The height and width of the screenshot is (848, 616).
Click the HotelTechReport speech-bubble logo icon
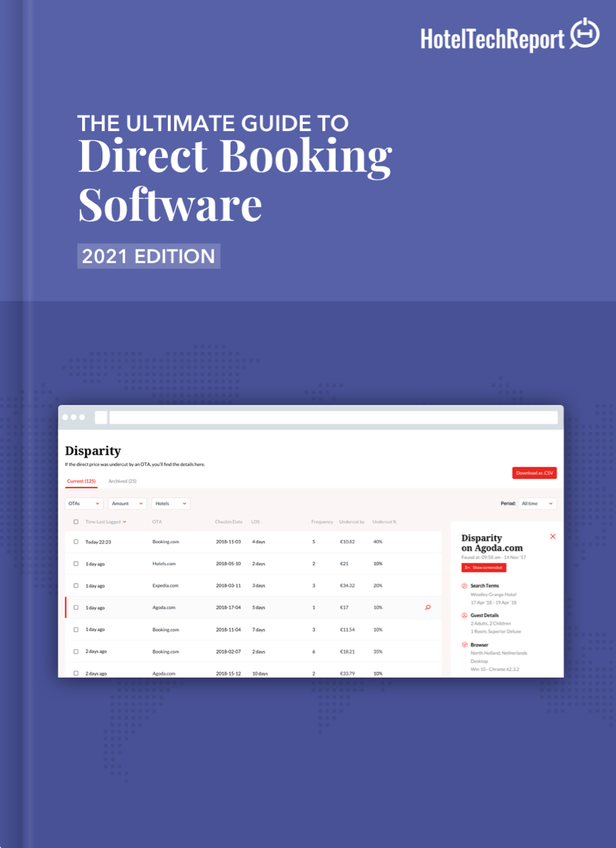pyautogui.click(x=584, y=34)
